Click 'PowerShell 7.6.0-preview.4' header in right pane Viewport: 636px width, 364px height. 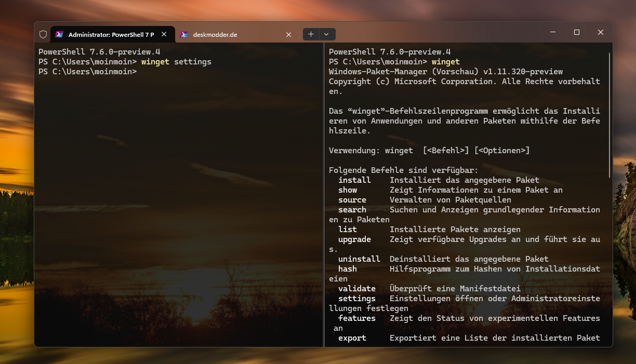pos(390,52)
